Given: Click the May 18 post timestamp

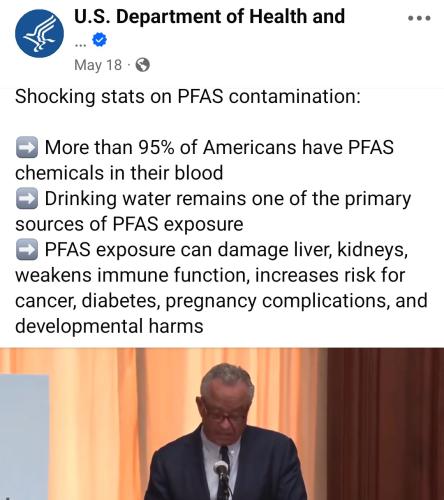Looking at the screenshot, I should (98, 65).
